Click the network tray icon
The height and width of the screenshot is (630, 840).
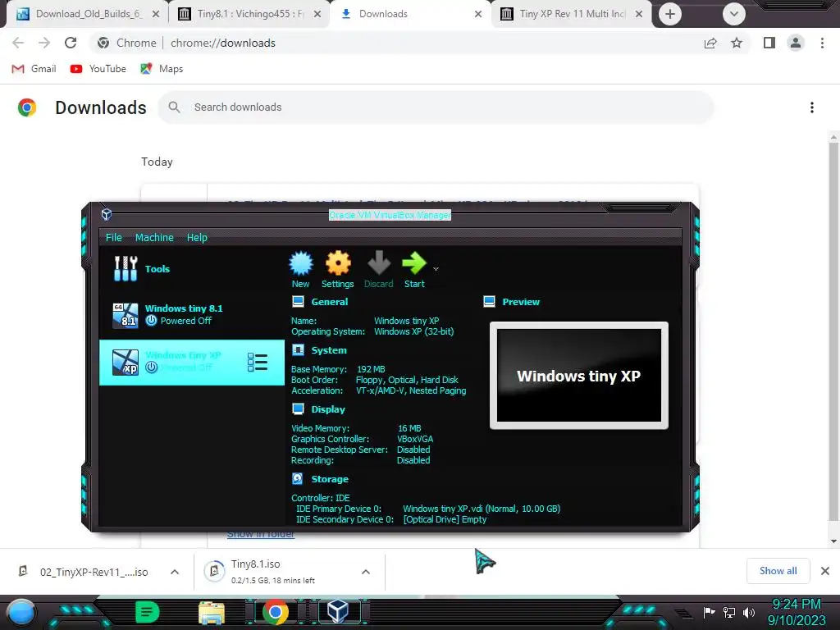[x=729, y=612]
